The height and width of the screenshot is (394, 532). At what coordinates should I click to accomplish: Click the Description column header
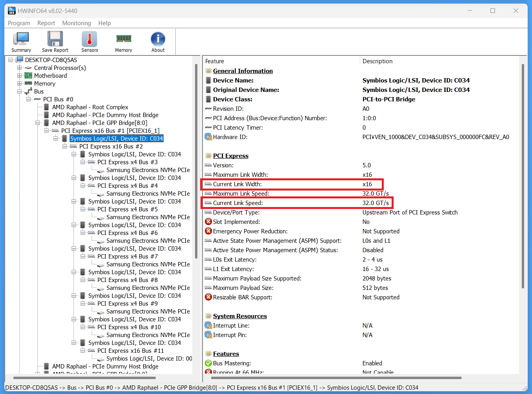[x=439, y=61]
